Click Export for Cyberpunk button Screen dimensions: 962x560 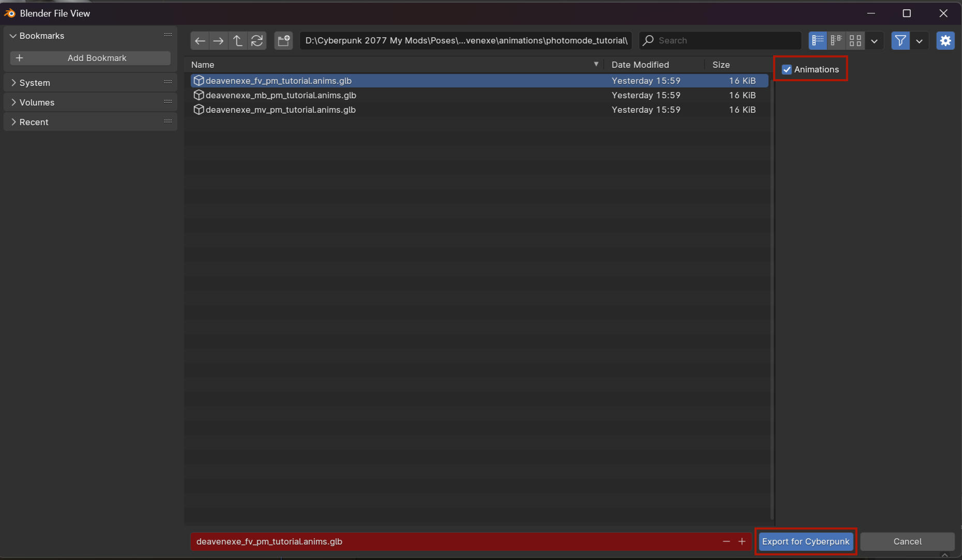pyautogui.click(x=805, y=541)
